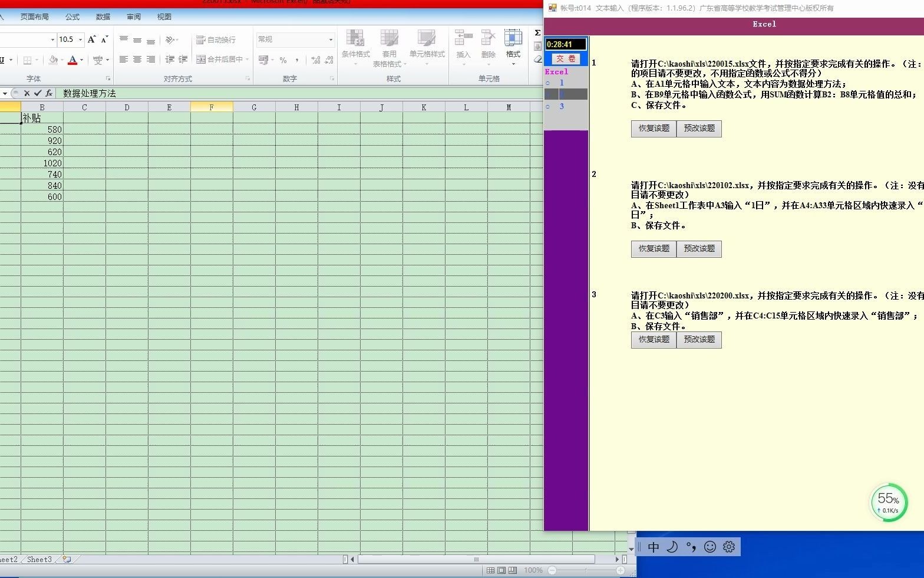The image size is (924, 578).
Task: Expand the fill color dropdown arrow
Action: tap(62, 60)
